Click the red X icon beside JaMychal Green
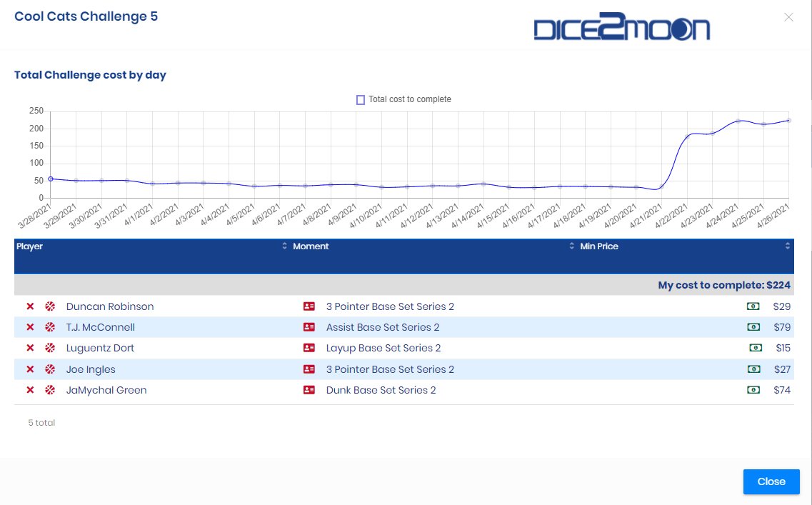812x505 pixels. tap(30, 389)
